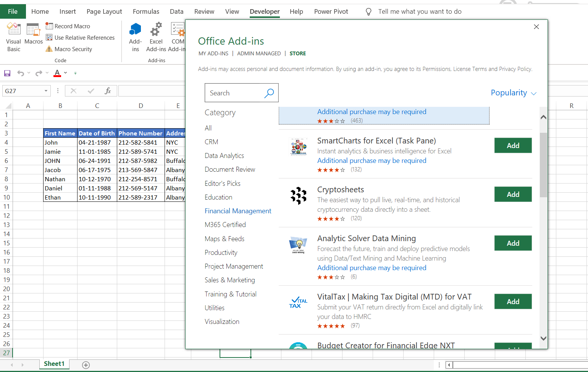588x372 pixels.
Task: Select the Data Analytics category
Action: click(x=224, y=156)
